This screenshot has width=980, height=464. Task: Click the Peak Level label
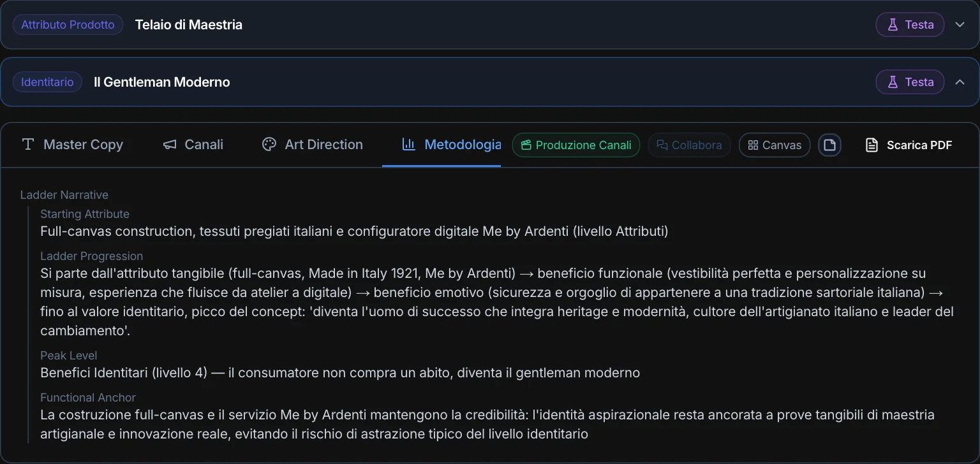pos(69,356)
